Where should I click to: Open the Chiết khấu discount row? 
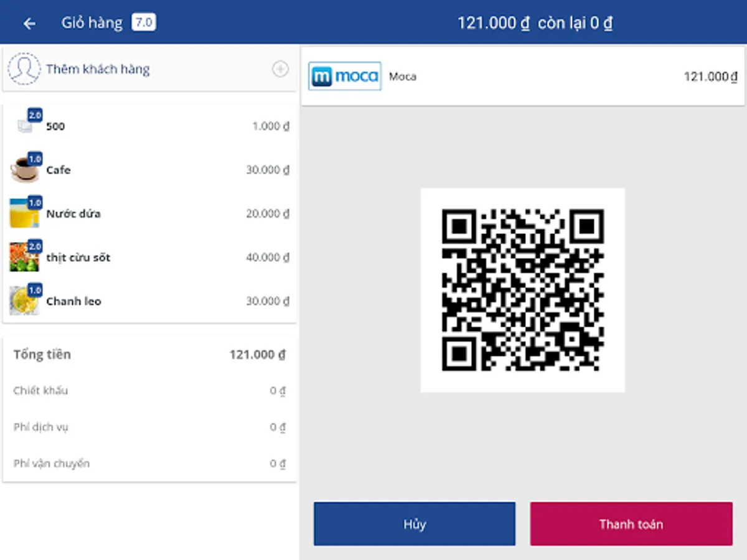[x=149, y=391]
